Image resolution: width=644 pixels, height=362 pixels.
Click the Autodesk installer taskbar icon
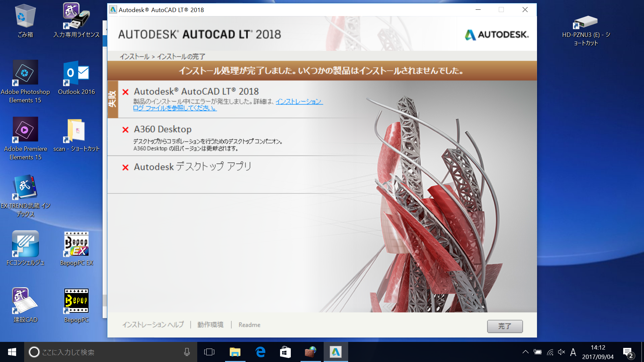click(336, 352)
